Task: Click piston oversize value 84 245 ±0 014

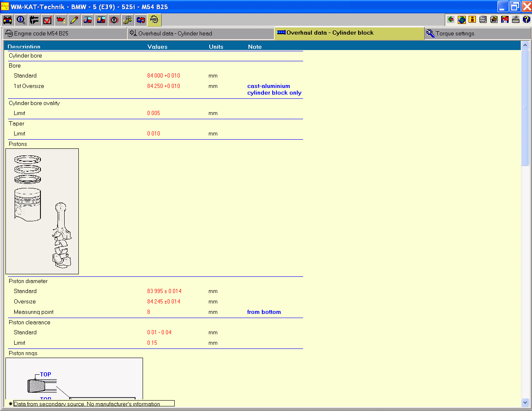Action: pos(163,301)
